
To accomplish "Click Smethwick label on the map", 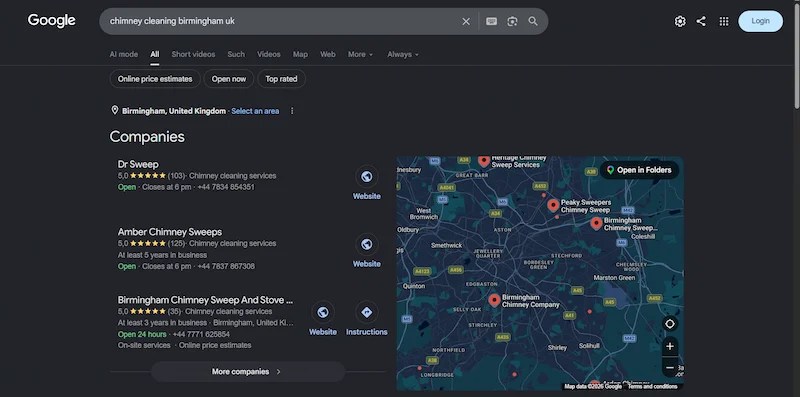I will pyautogui.click(x=447, y=245).
